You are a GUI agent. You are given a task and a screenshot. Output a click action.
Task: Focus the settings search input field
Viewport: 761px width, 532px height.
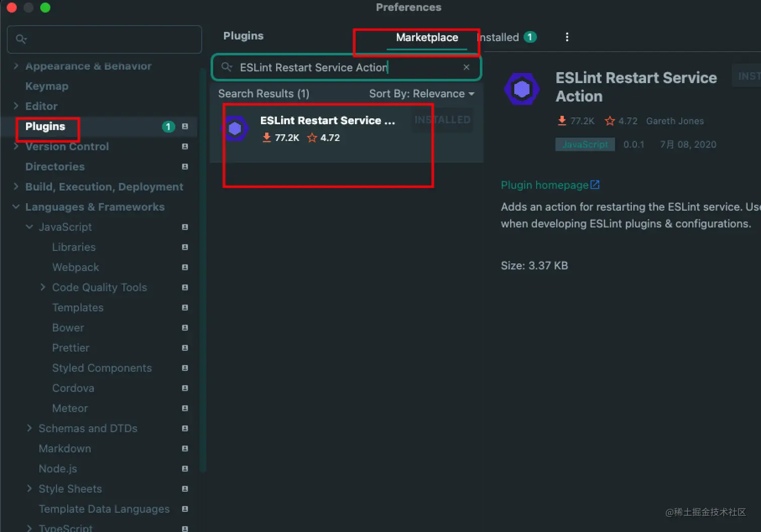pyautogui.click(x=104, y=39)
